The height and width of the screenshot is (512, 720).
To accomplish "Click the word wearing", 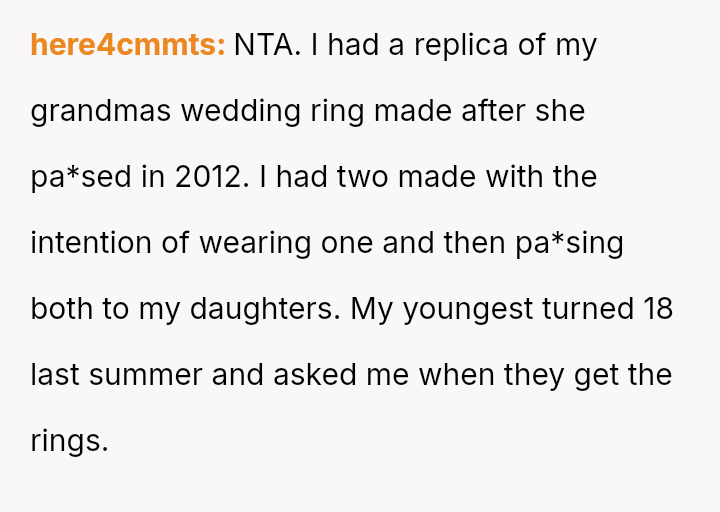I will (x=256, y=244).
